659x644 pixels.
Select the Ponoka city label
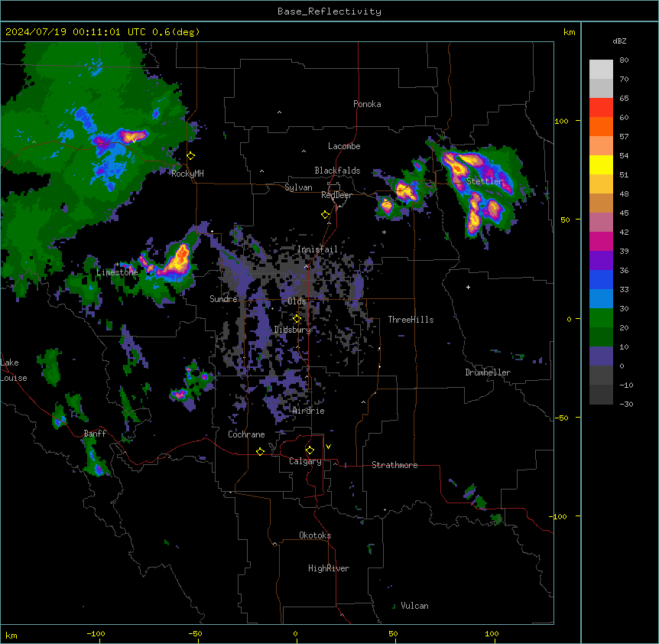pos(367,104)
